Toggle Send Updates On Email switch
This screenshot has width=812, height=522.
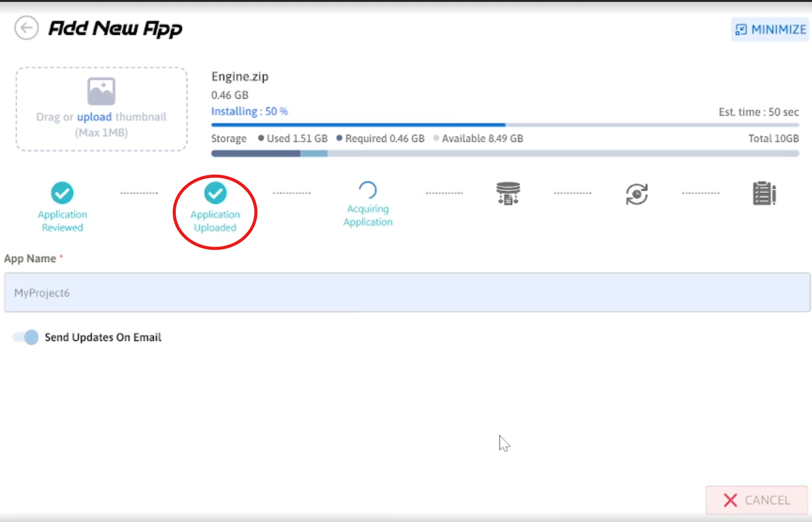click(x=26, y=337)
